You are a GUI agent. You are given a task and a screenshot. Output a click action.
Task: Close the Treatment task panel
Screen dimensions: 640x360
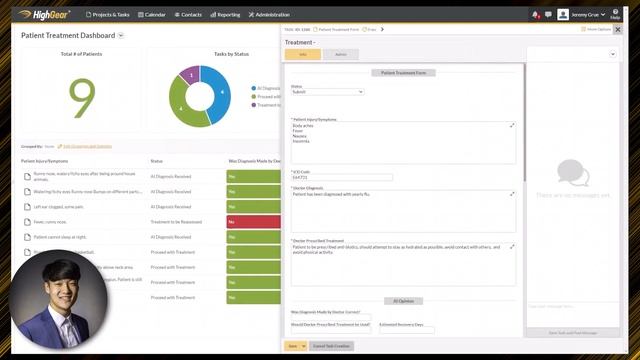618,29
